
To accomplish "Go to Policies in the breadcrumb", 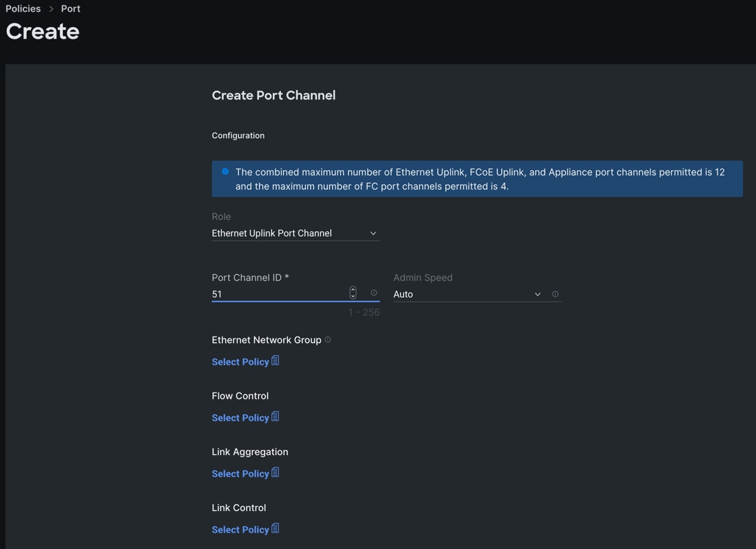I will [23, 9].
